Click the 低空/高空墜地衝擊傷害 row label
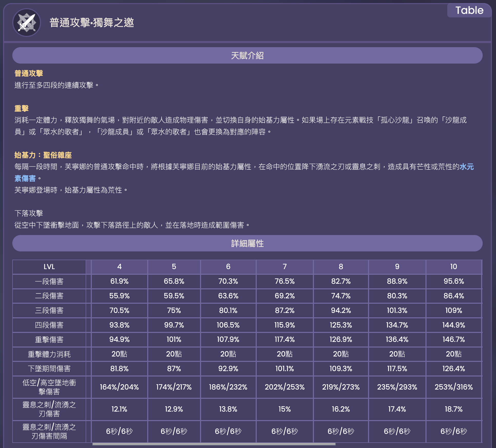496x448 pixels. (x=49, y=387)
